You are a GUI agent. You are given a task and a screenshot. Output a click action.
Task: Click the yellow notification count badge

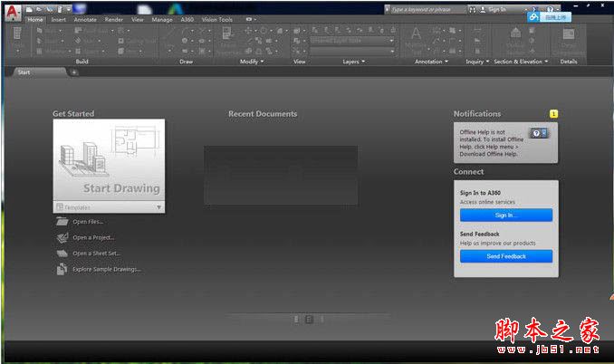tap(553, 113)
